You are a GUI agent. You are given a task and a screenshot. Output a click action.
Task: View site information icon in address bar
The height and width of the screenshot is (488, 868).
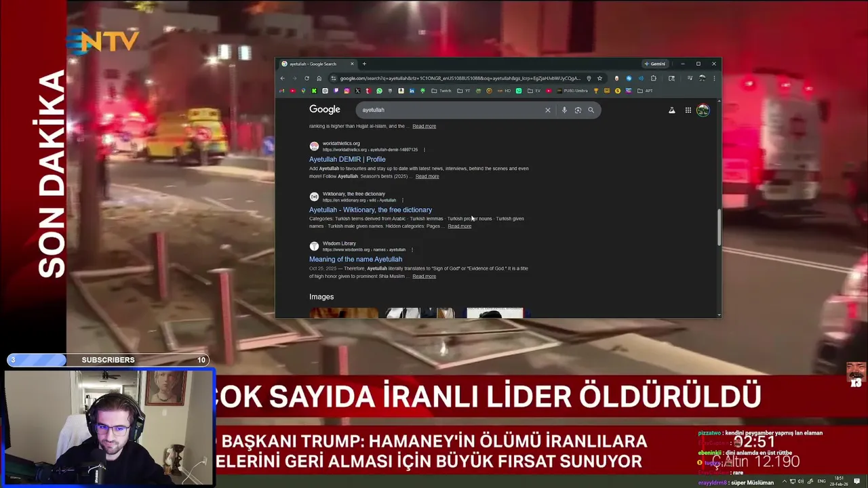click(x=333, y=79)
